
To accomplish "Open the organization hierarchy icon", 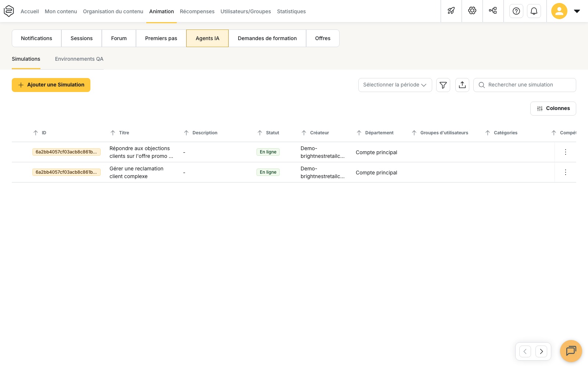I will [493, 11].
